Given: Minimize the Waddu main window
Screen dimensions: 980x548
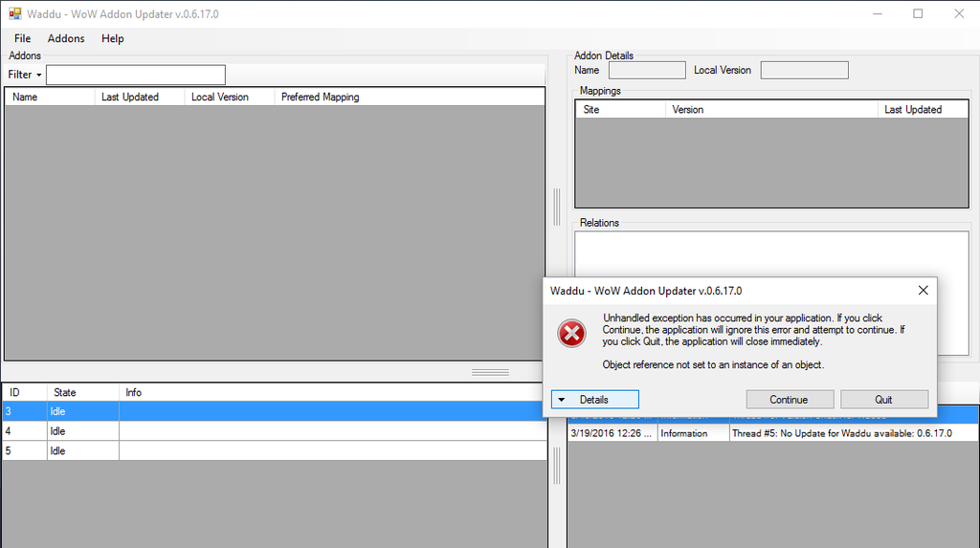Looking at the screenshot, I should (x=878, y=13).
